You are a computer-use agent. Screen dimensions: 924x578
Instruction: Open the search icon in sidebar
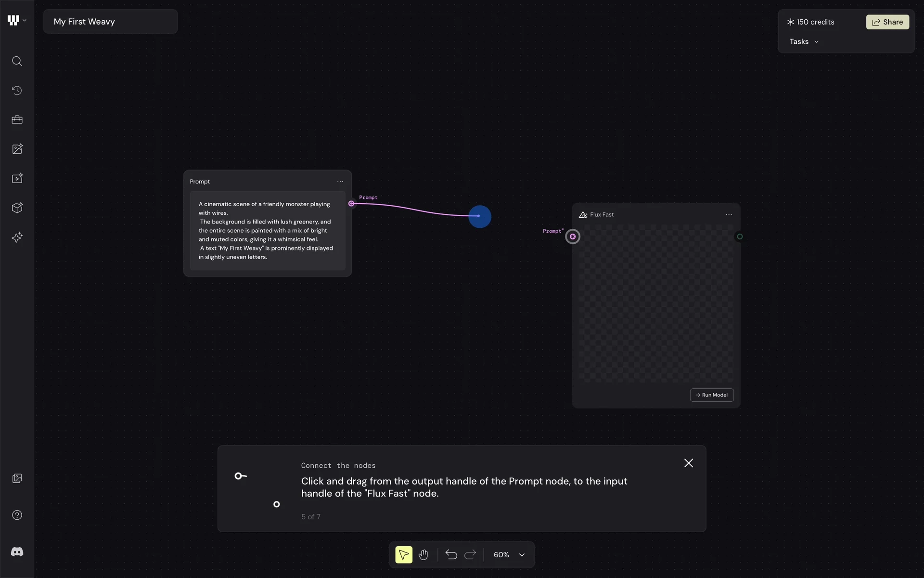tap(17, 61)
